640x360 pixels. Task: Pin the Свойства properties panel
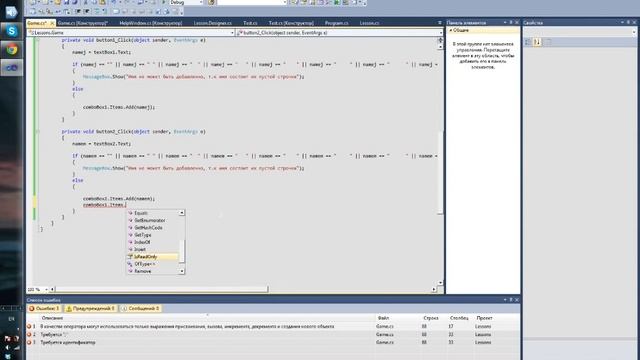[x=629, y=22]
